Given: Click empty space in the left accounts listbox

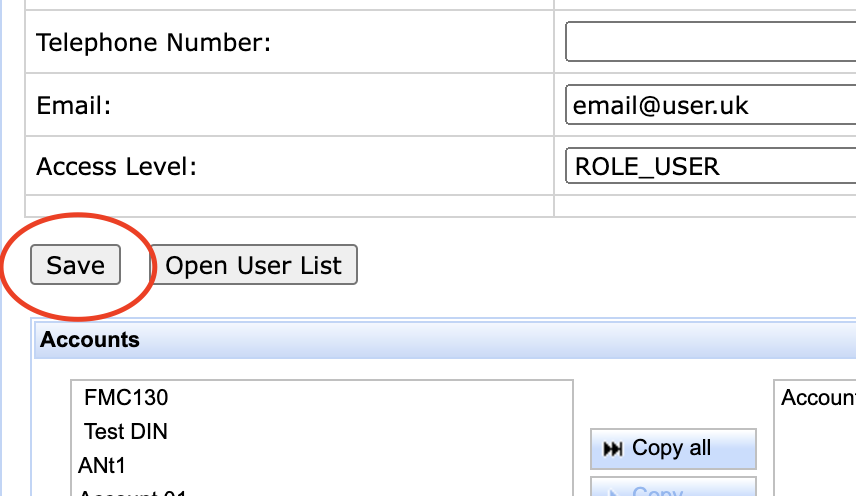Looking at the screenshot, I should tap(400, 440).
